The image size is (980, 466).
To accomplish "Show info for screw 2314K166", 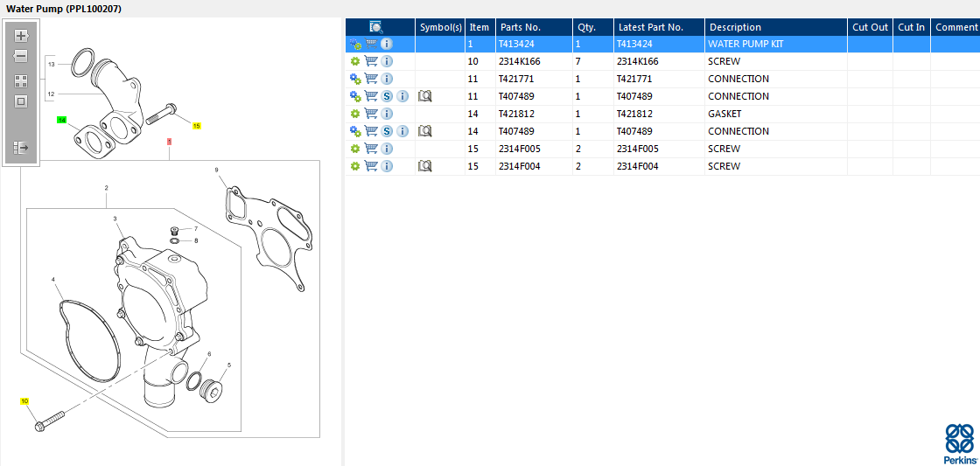I will (387, 61).
